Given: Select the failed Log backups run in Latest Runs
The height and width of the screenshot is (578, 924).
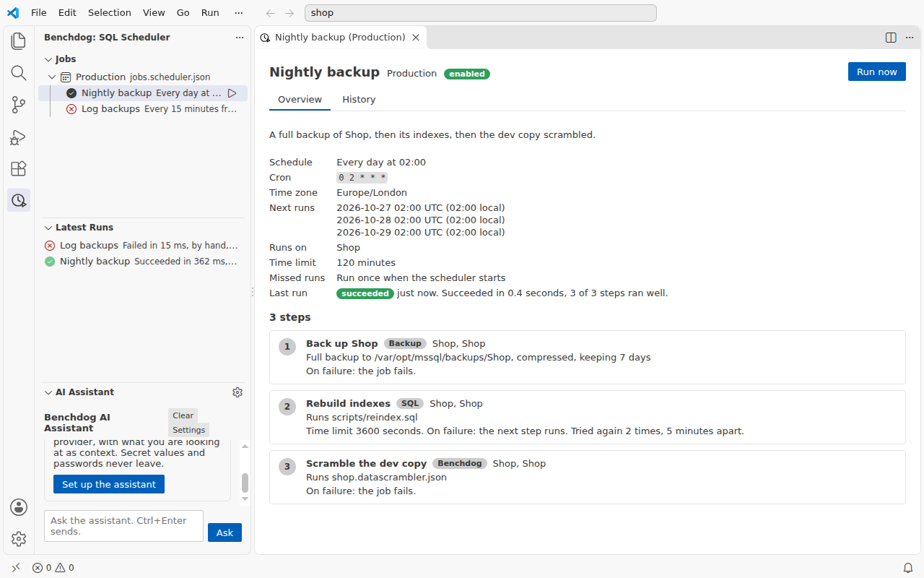Looking at the screenshot, I should (143, 246).
